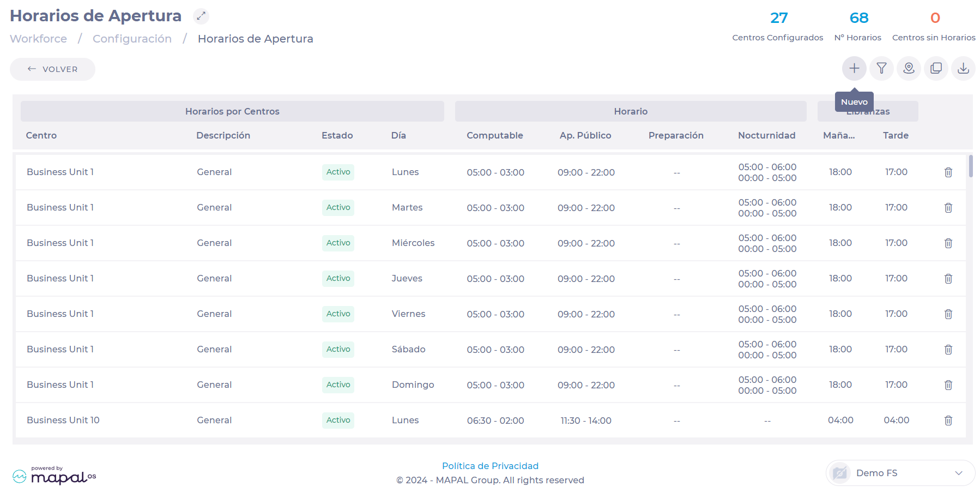Delete the Business Unit 10 Lunes row

[948, 421]
